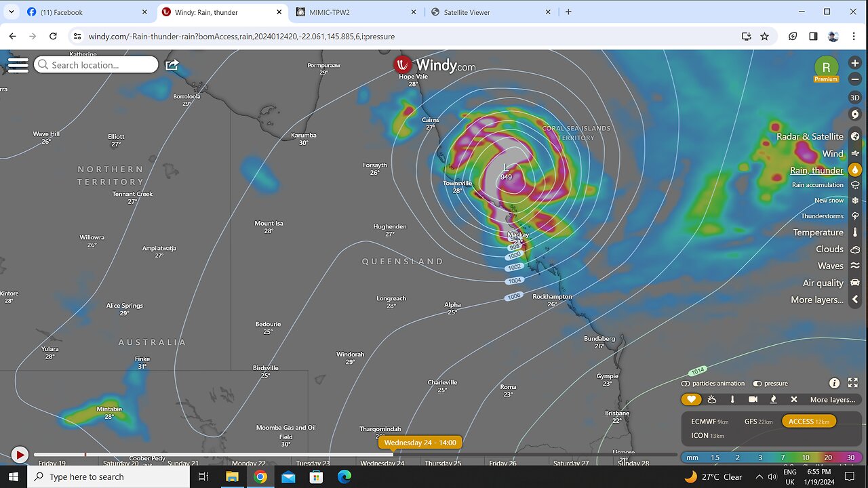Viewport: 868px width, 488px height.
Task: Go back to previous page
Action: coord(12,37)
